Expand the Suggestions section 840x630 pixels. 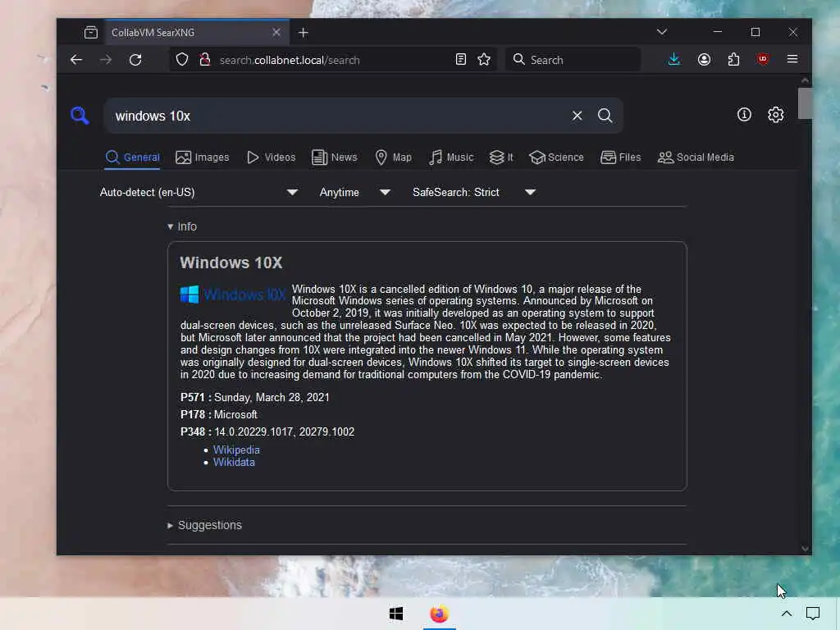204,526
